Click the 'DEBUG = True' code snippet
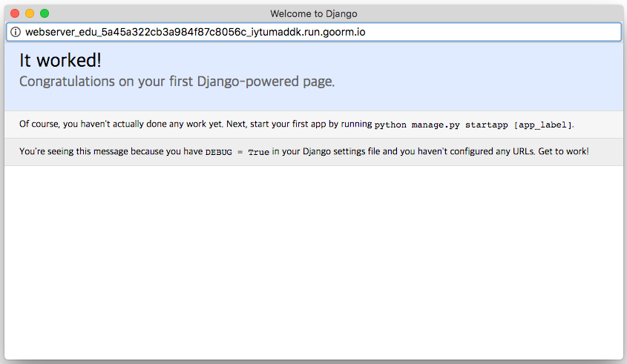 (x=237, y=152)
